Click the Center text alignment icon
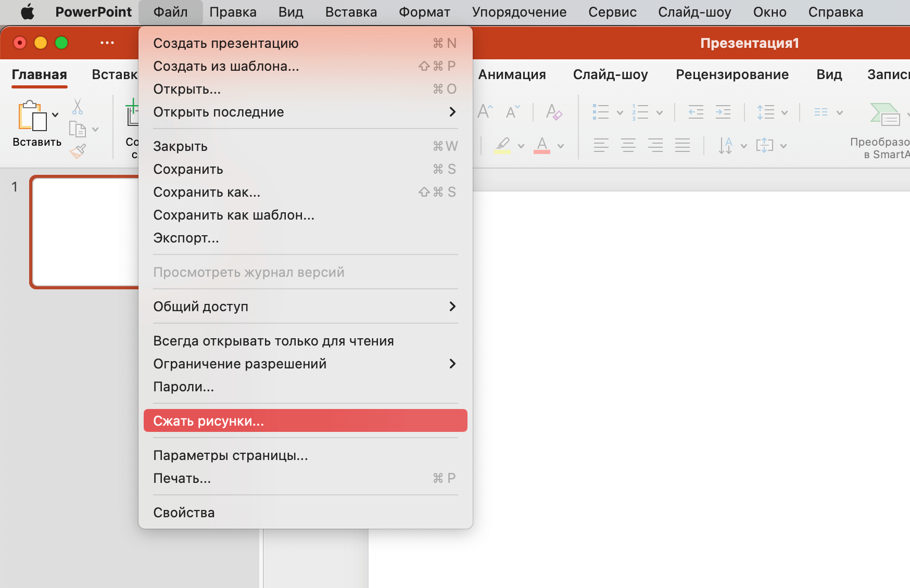910x588 pixels. (x=628, y=145)
